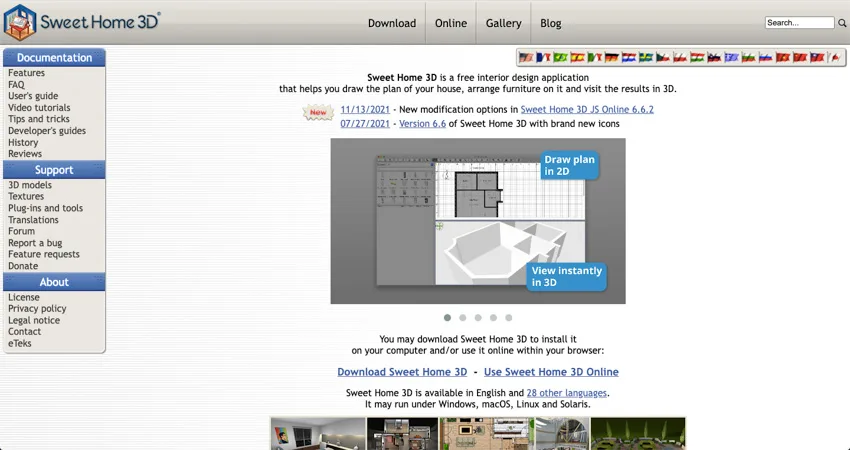The height and width of the screenshot is (450, 850).
Task: Open the Download menu
Action: pyautogui.click(x=392, y=23)
